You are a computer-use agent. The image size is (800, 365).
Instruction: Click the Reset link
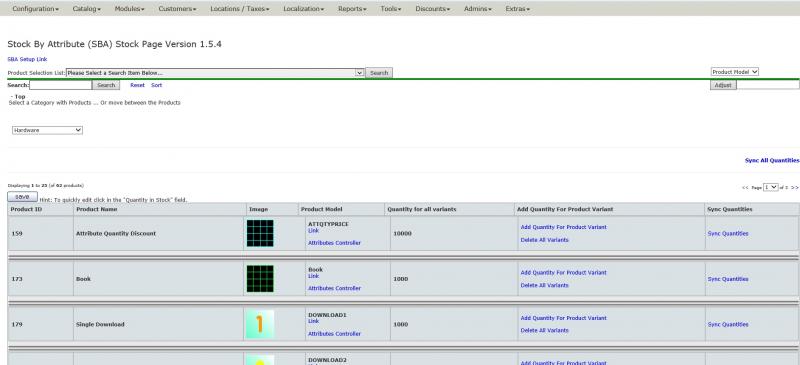[x=137, y=85]
